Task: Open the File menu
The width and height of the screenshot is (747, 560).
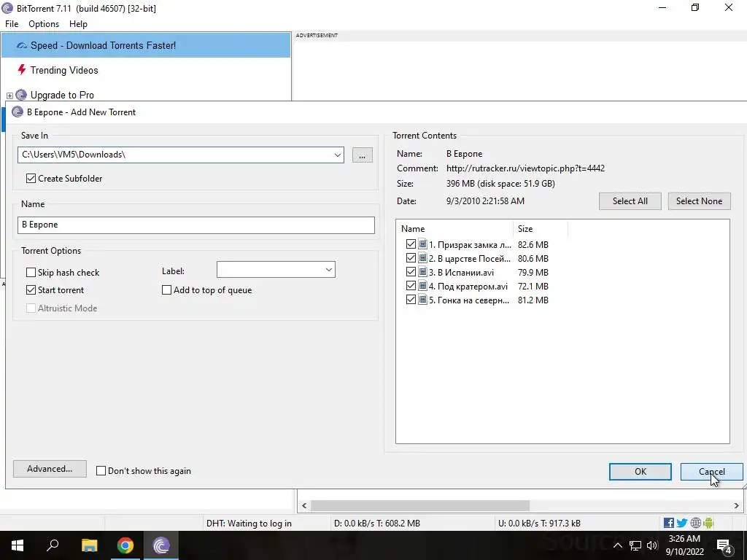Action: coord(12,24)
